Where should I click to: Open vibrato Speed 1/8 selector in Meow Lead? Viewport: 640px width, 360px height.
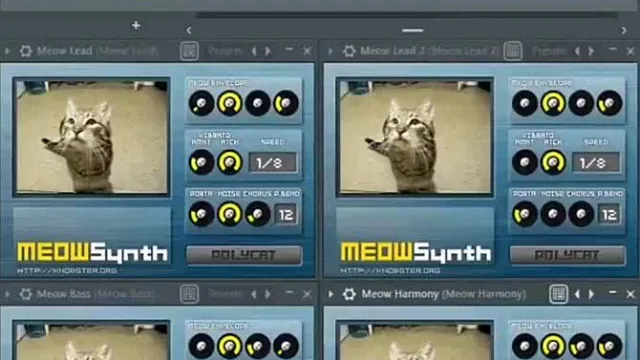coord(273,163)
